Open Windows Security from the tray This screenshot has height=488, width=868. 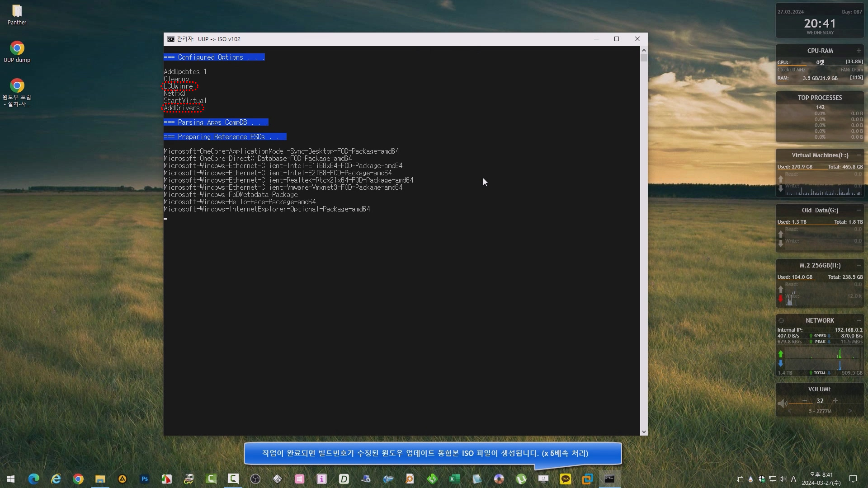(762, 479)
